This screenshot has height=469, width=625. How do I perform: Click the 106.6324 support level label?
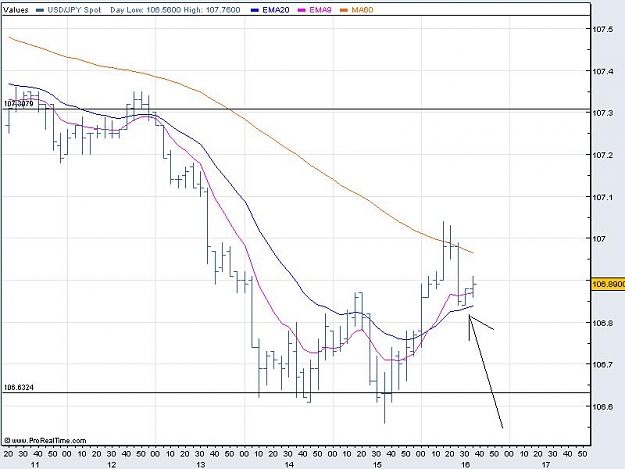[x=19, y=387]
